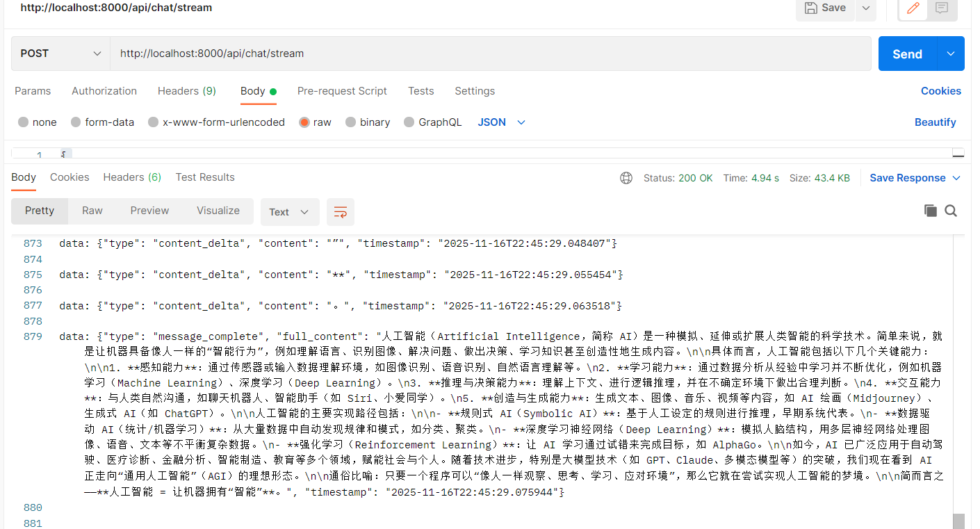Expand the JSON format dropdown
The height and width of the screenshot is (529, 980).
click(x=501, y=122)
